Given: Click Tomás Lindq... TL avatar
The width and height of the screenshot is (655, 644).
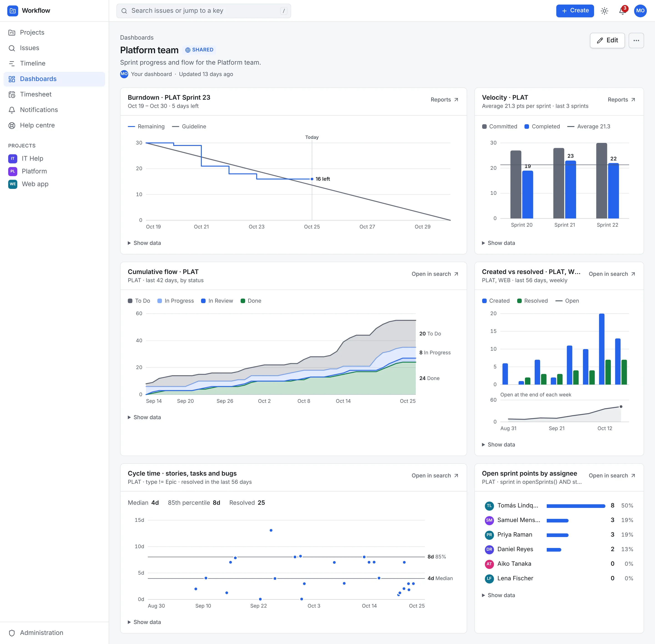Looking at the screenshot, I should [489, 506].
